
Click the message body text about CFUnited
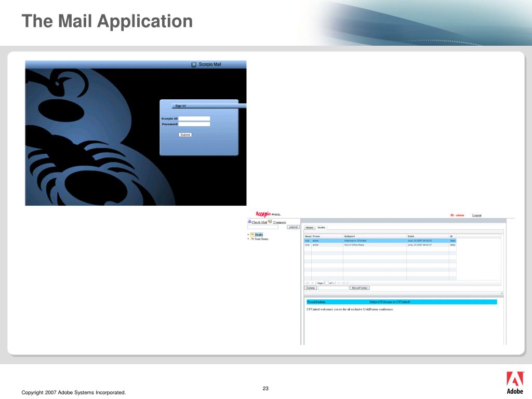tap(350, 310)
